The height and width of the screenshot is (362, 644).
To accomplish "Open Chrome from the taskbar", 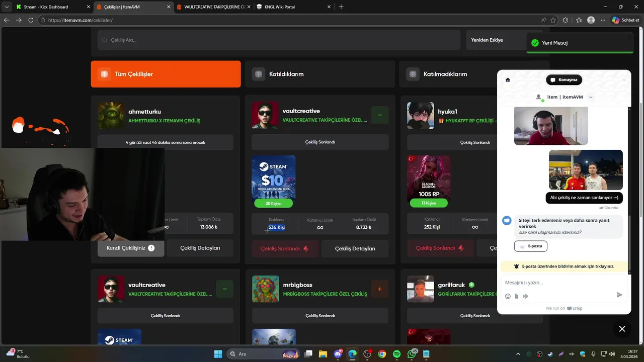I will 382,354.
